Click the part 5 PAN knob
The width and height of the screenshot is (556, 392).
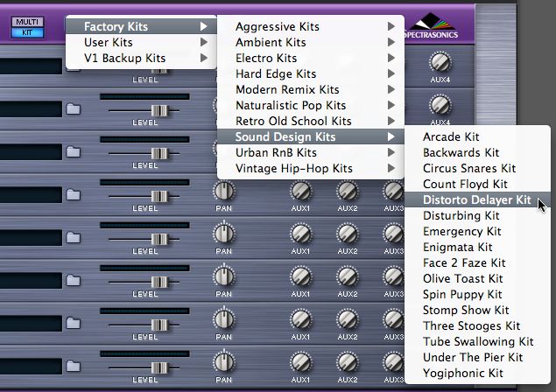point(224,234)
